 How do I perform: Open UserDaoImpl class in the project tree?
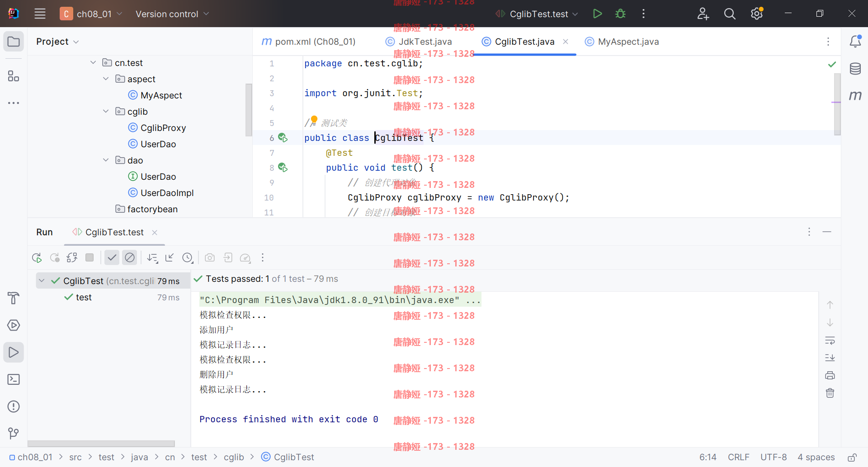[x=161, y=193]
